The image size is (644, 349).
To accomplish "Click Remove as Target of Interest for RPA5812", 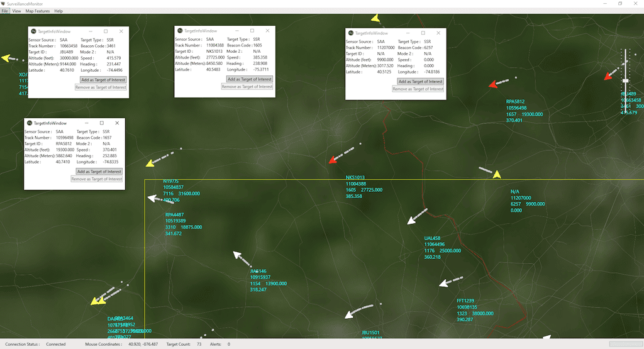I will click(x=97, y=179).
